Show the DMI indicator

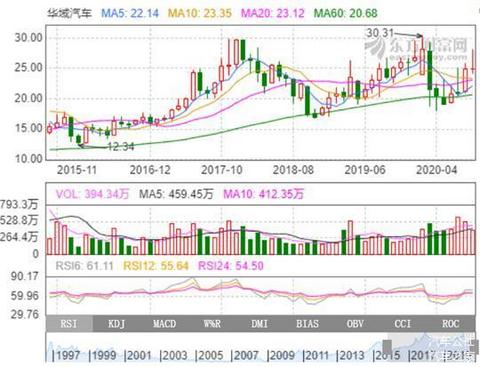(260, 323)
